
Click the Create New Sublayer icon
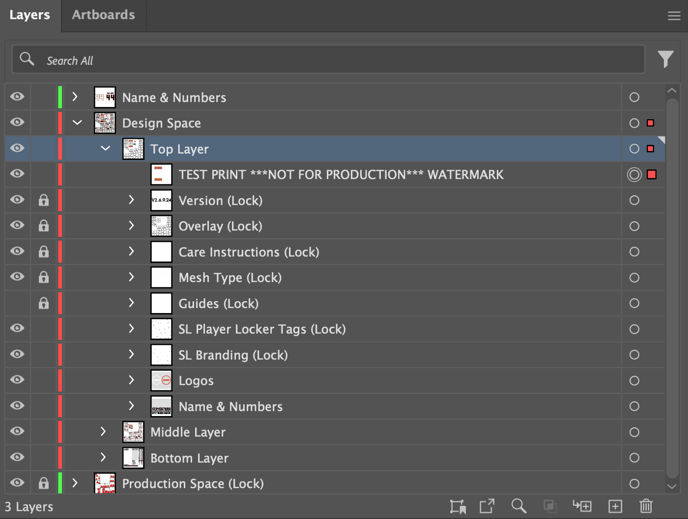pyautogui.click(x=582, y=507)
